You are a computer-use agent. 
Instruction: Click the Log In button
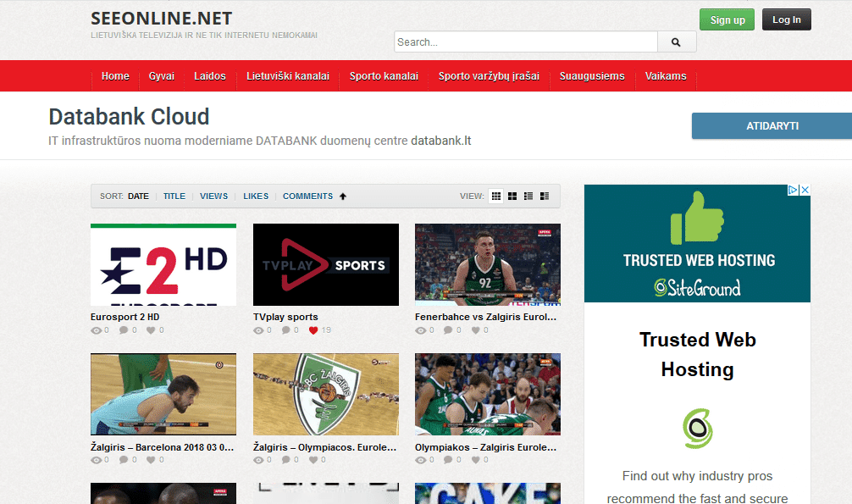click(786, 19)
